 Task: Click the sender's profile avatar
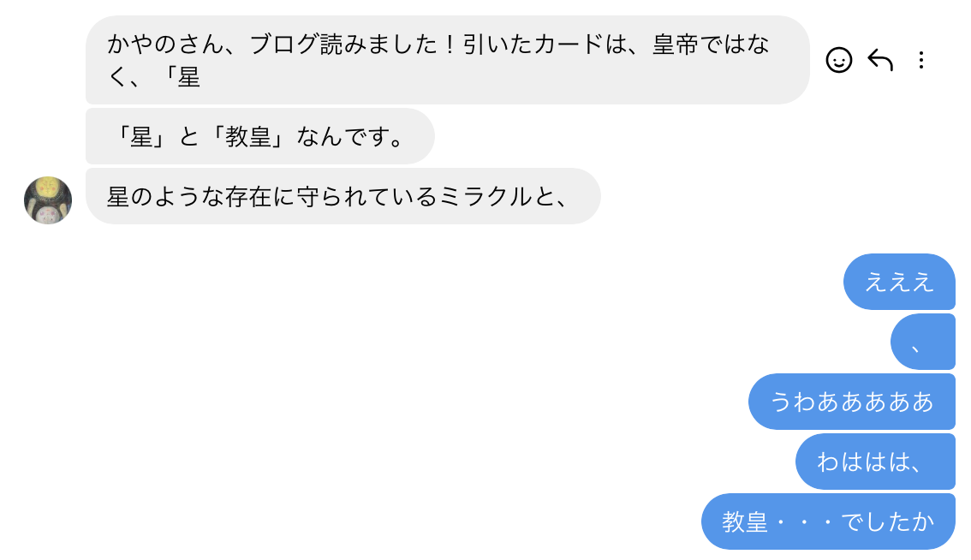coord(48,200)
